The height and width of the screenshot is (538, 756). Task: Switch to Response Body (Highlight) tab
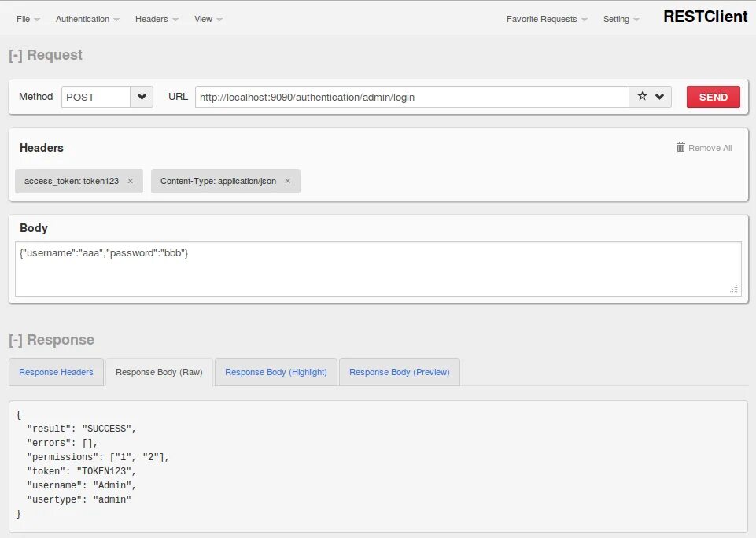(x=276, y=372)
